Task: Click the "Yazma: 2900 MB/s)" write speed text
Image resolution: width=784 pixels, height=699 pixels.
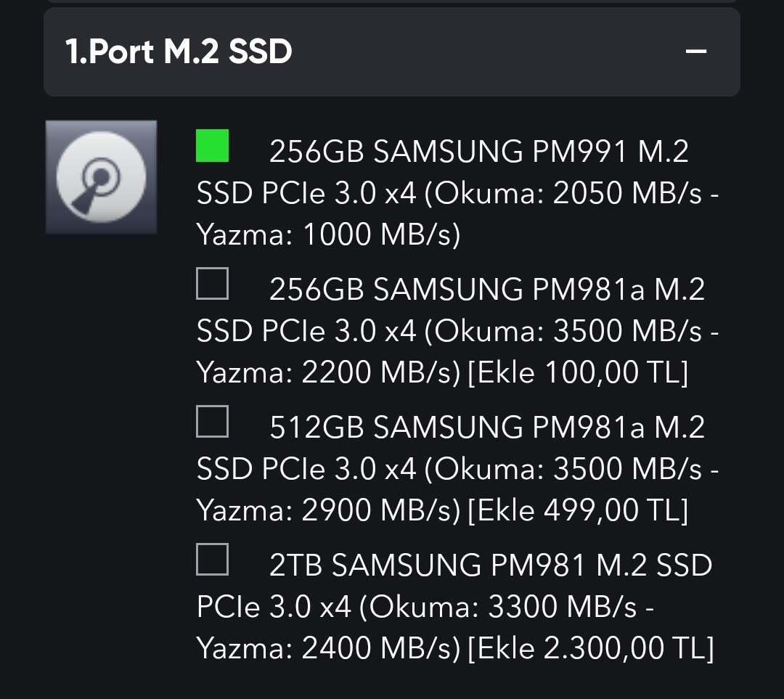Action: (329, 511)
